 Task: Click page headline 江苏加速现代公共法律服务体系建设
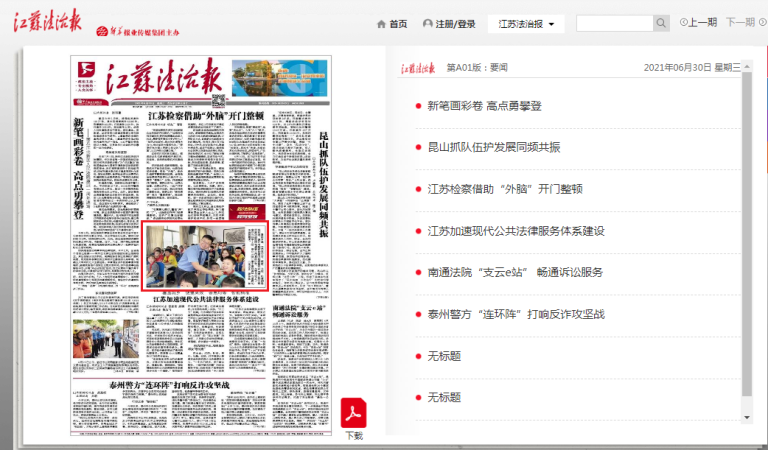click(206, 299)
